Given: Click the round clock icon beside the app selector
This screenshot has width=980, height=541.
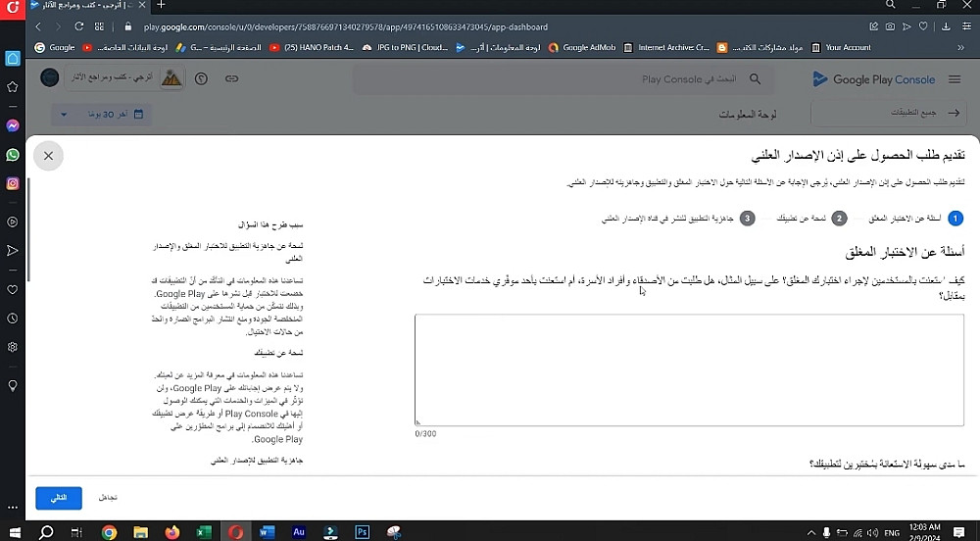Looking at the screenshot, I should click(x=201, y=78).
